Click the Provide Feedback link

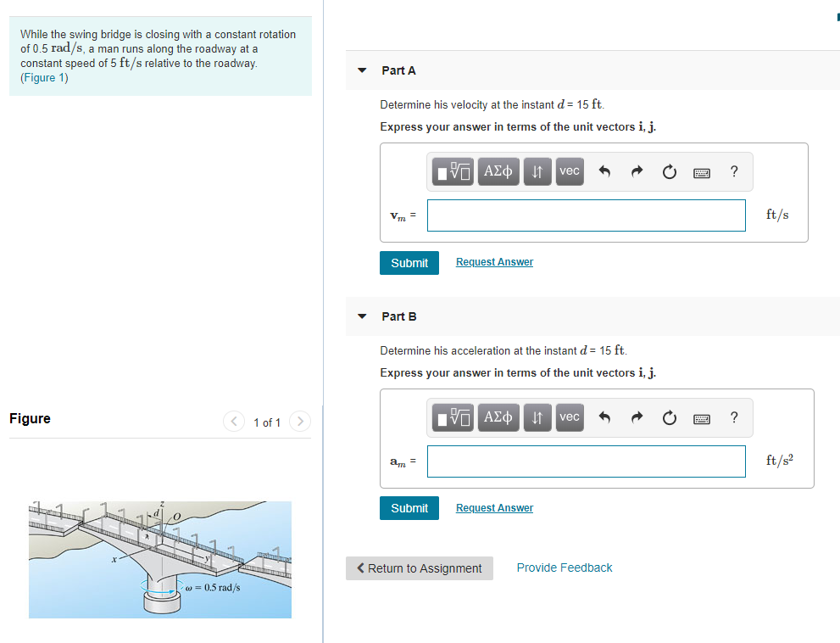[564, 568]
